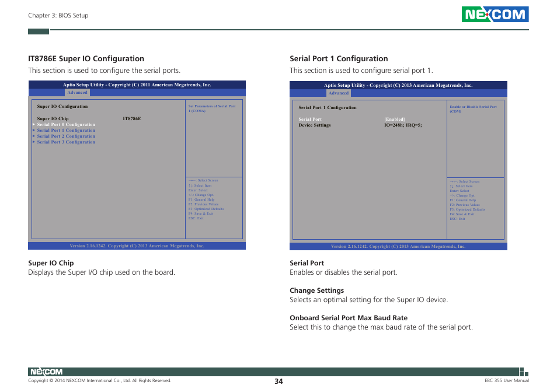Click the 'Onboard Serial Port Max Baud Rate' heading
The height and width of the screenshot is (392, 557).
point(349,318)
